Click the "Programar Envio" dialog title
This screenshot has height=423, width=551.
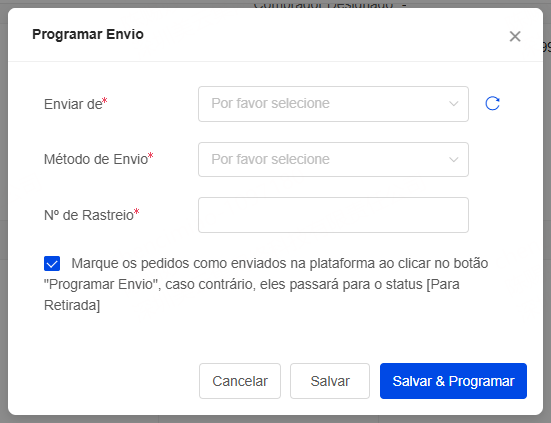(88, 34)
